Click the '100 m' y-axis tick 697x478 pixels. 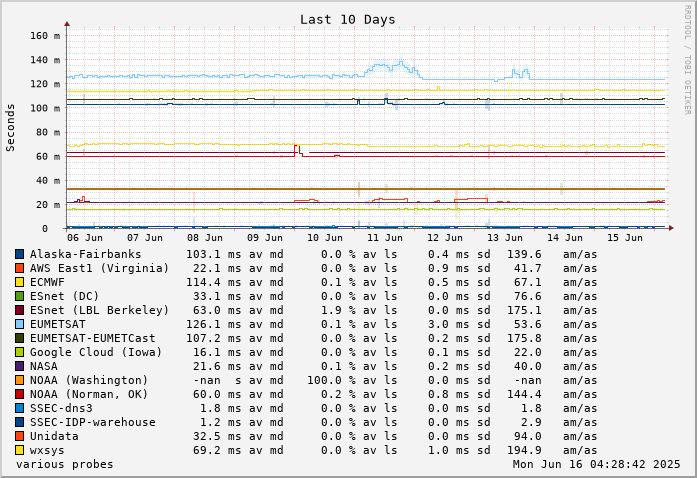45,108
